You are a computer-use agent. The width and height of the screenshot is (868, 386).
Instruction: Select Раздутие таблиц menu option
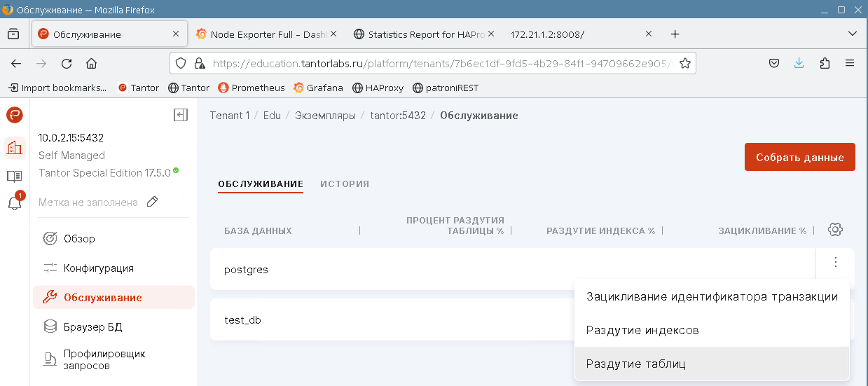point(635,364)
